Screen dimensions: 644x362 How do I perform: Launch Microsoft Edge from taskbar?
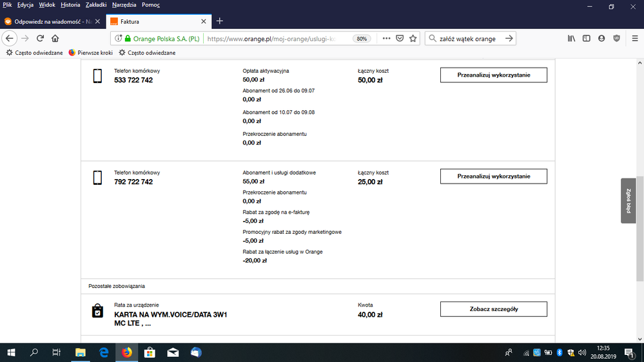tap(104, 352)
